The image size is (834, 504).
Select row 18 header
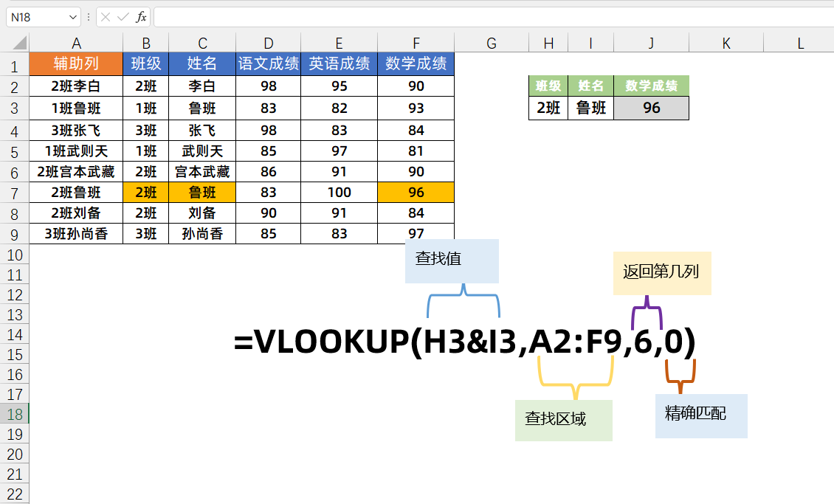pos(14,414)
